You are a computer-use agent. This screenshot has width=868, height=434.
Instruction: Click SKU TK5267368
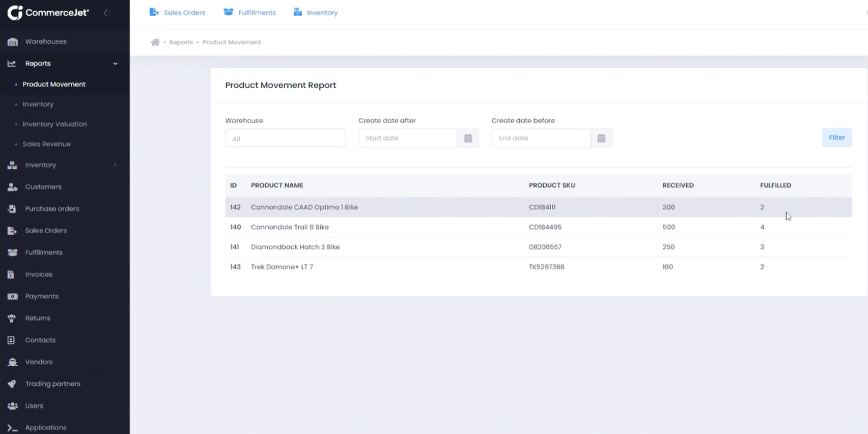click(546, 267)
